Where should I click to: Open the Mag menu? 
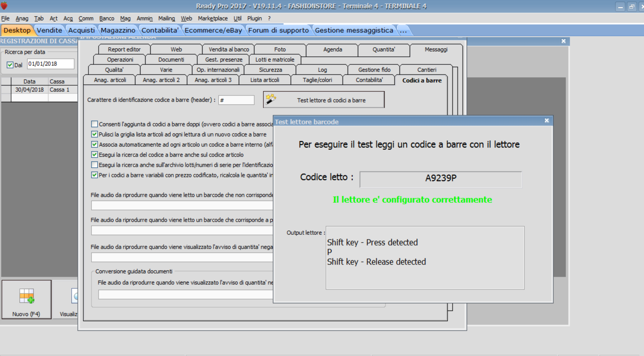tap(125, 18)
